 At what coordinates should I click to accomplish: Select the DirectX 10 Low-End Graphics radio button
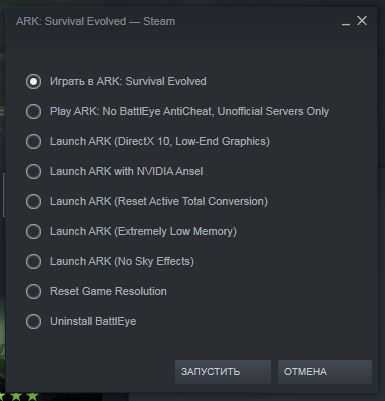click(x=33, y=141)
